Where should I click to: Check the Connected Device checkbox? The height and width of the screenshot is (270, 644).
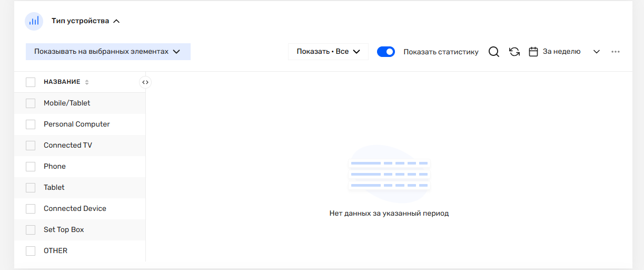pyautogui.click(x=31, y=209)
